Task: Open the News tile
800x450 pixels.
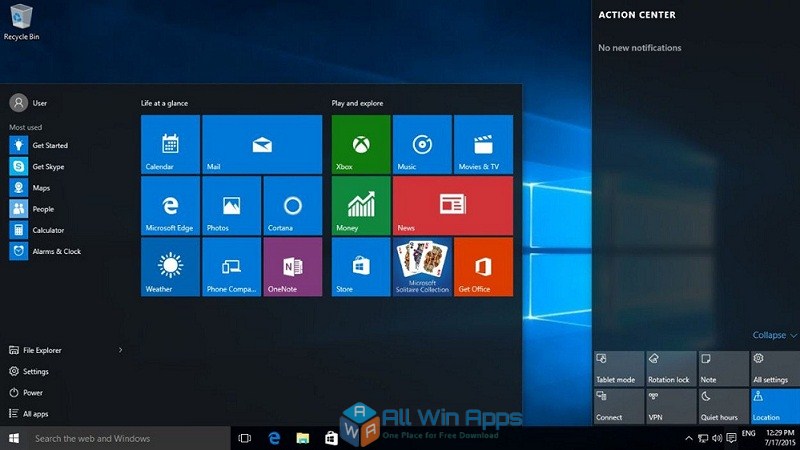Action: coord(453,206)
